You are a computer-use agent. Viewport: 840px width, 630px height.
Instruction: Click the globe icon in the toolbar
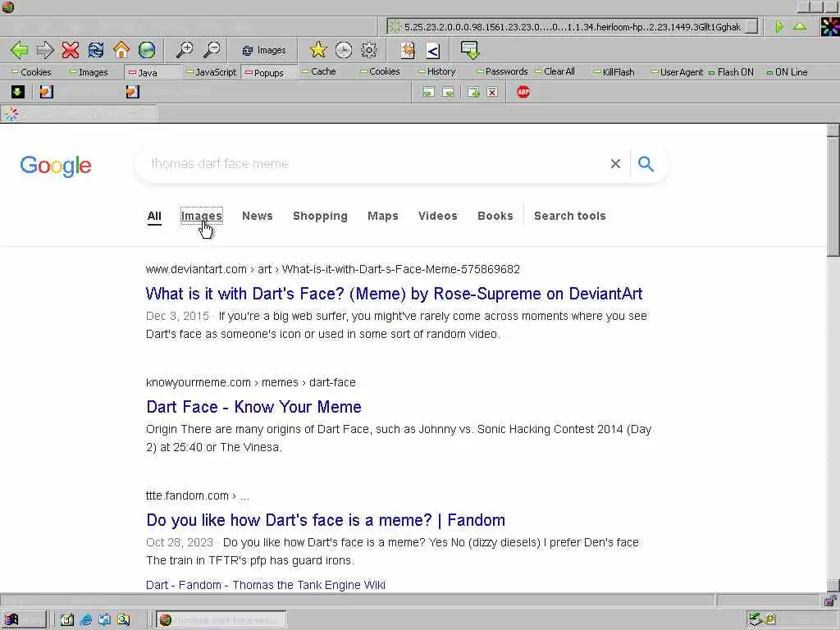click(x=147, y=50)
